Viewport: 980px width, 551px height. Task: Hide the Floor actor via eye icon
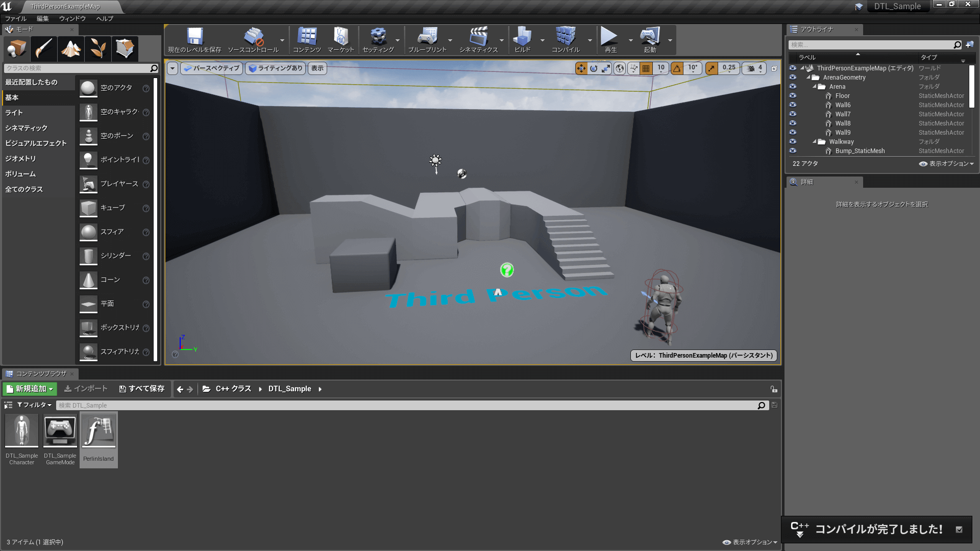point(793,96)
